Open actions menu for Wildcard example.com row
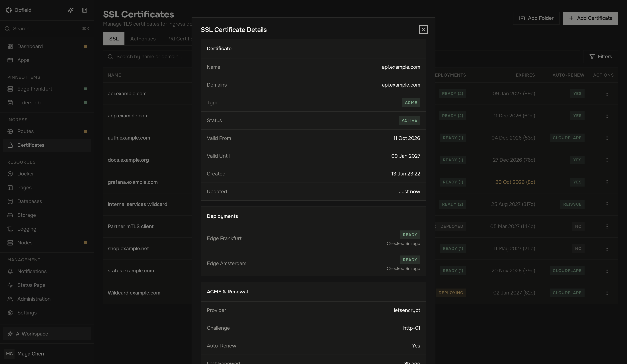This screenshot has height=364, width=627. (x=607, y=293)
